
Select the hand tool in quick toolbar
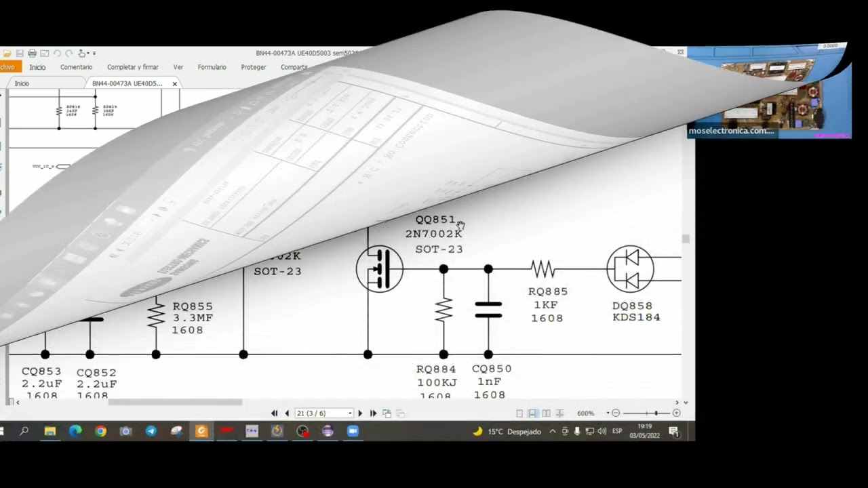point(82,53)
